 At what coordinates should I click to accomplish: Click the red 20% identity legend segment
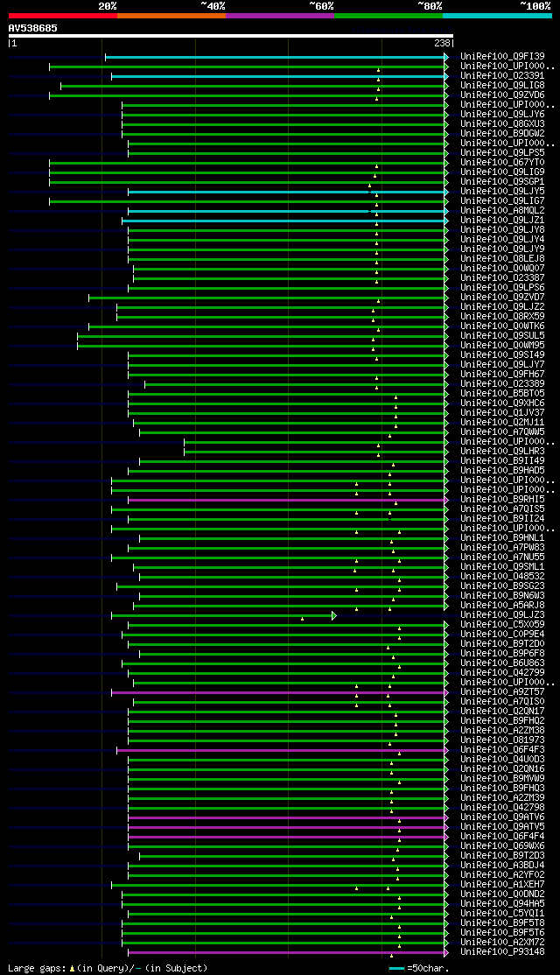[x=63, y=16]
